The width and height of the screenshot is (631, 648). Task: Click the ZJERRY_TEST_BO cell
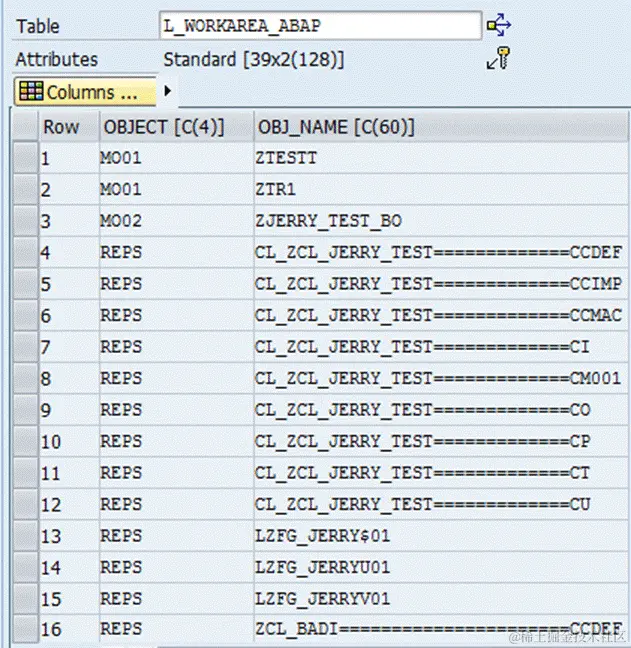[441, 221]
